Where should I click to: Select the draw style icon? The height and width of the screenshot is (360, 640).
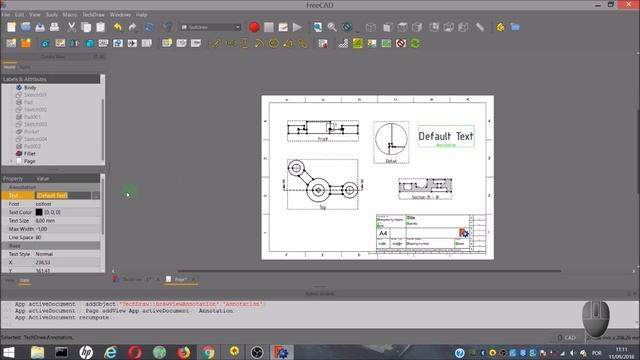pos(347,27)
